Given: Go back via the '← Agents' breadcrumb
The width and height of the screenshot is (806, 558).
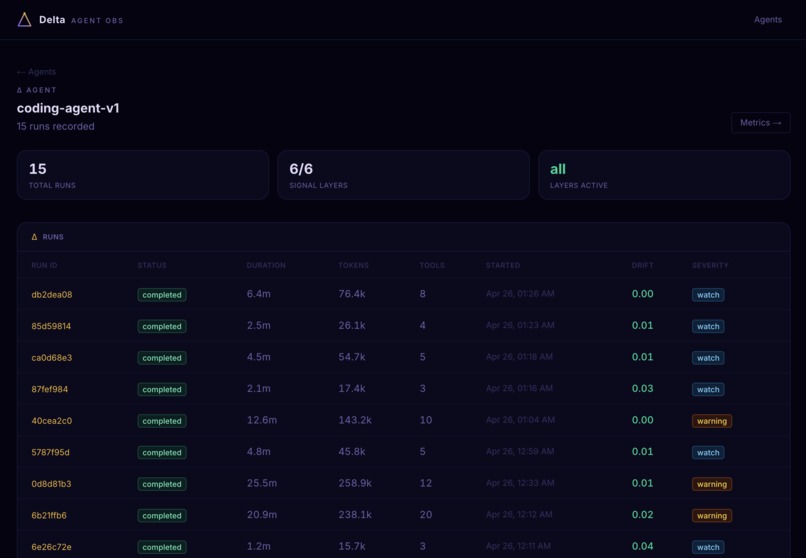Looking at the screenshot, I should click(x=36, y=72).
